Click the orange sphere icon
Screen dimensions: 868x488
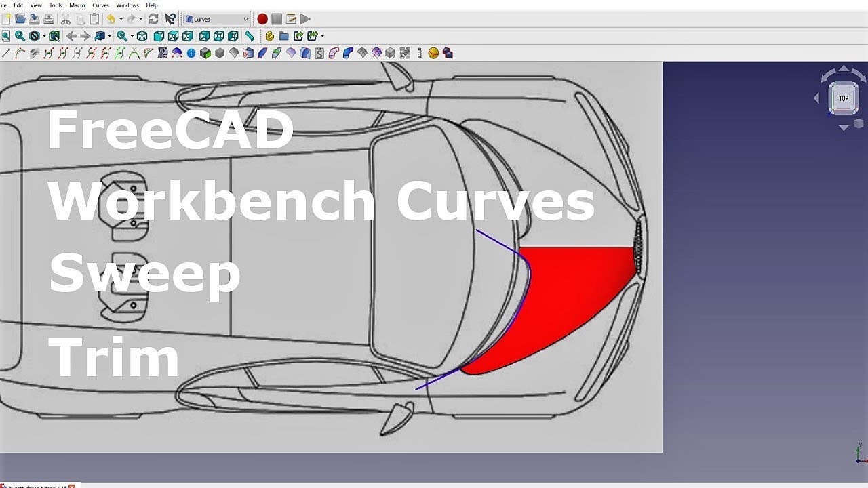(433, 53)
